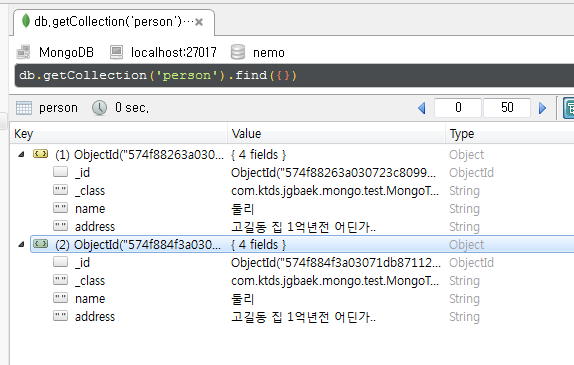Select the _id key in document (1)
Screen dimensions: 574x365
pyautogui.click(x=82, y=172)
